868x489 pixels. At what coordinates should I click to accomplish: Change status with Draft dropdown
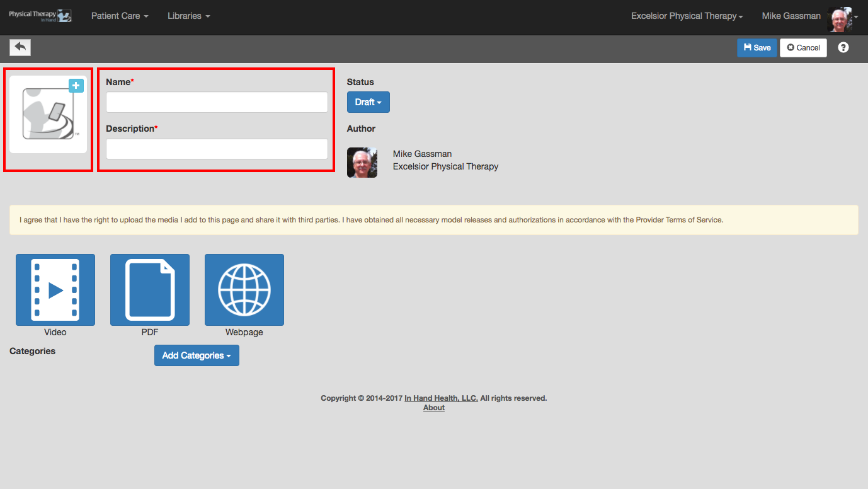click(368, 102)
